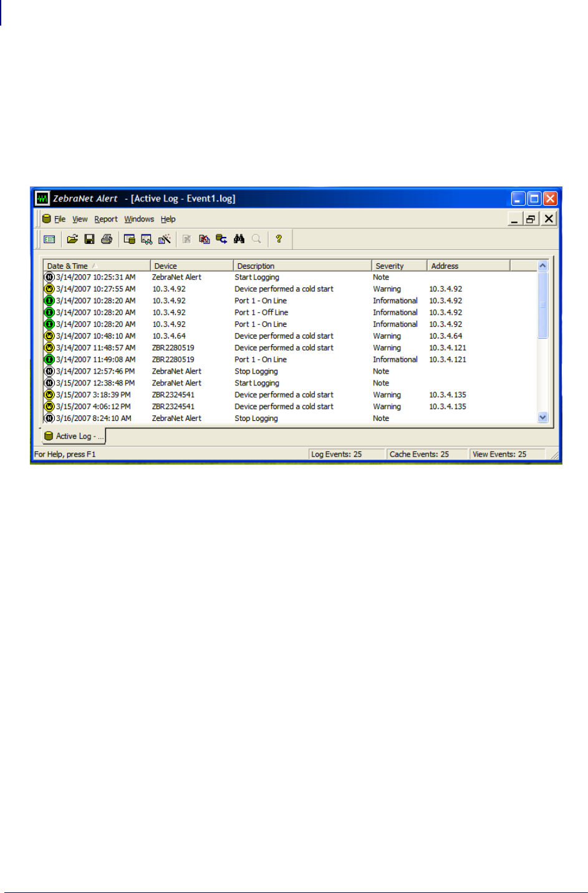
Task: Select the 4:06:12 PM ZBR2324541 event
Action: click(290, 407)
